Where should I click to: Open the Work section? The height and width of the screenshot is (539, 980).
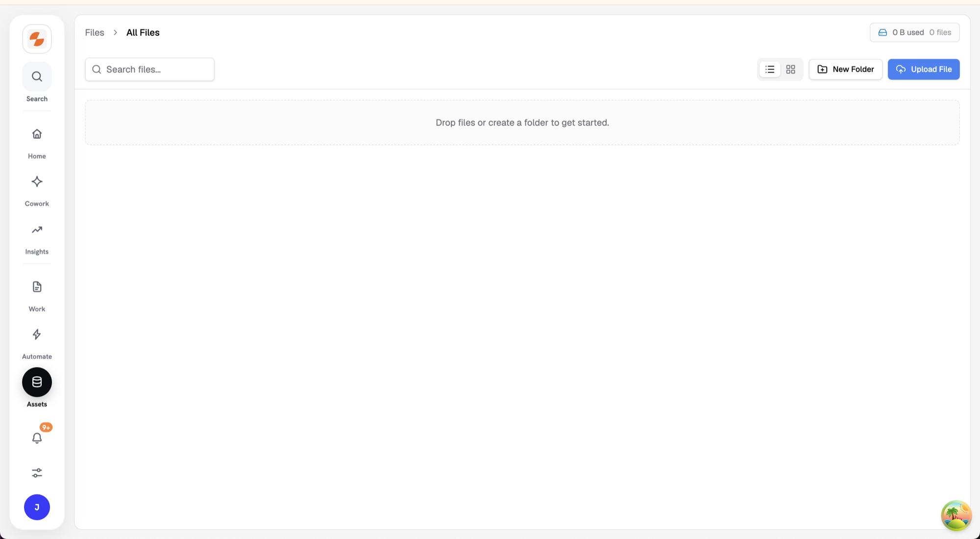(37, 287)
